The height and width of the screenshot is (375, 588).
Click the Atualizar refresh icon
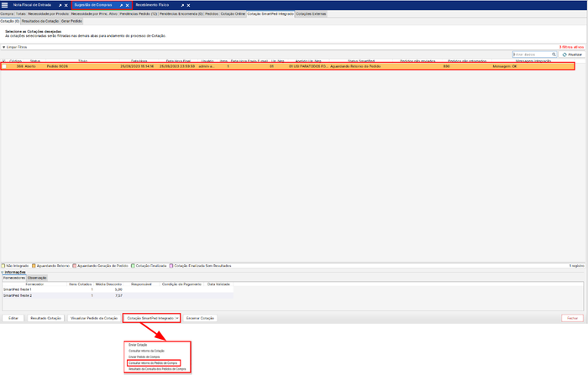click(565, 55)
